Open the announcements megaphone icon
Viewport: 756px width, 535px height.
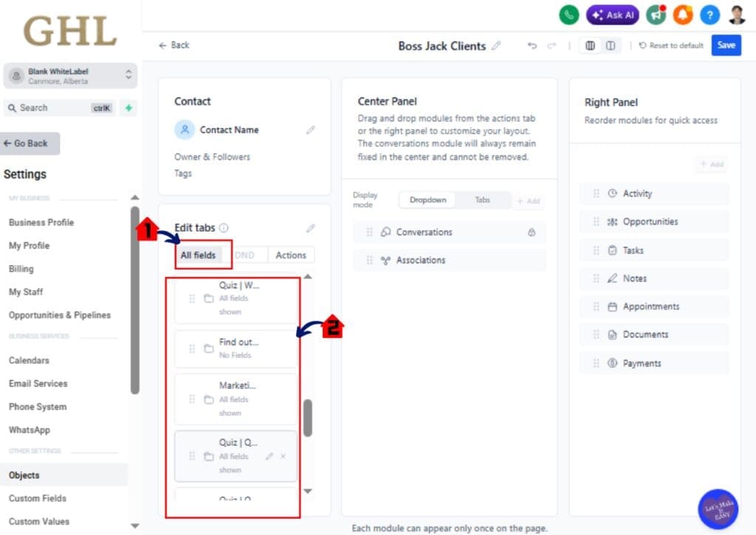(656, 15)
